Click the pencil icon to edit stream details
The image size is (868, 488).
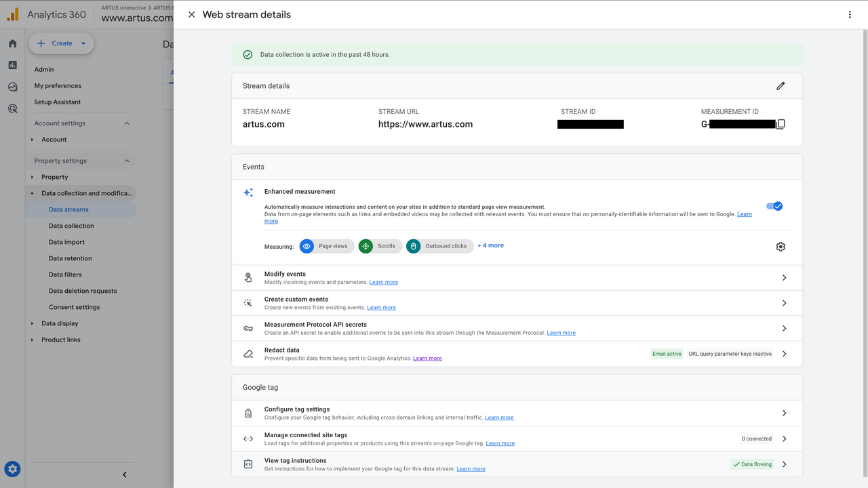781,86
